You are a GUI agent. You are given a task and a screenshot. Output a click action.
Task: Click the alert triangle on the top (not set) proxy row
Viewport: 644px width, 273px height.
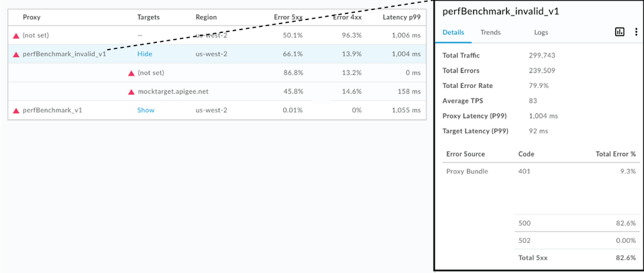[x=16, y=36]
